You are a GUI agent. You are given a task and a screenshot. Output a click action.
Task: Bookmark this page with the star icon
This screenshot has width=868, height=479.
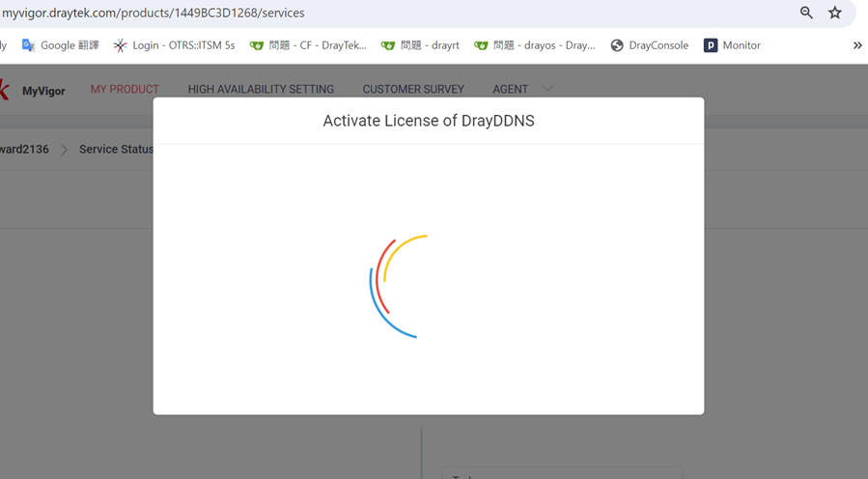click(x=835, y=13)
